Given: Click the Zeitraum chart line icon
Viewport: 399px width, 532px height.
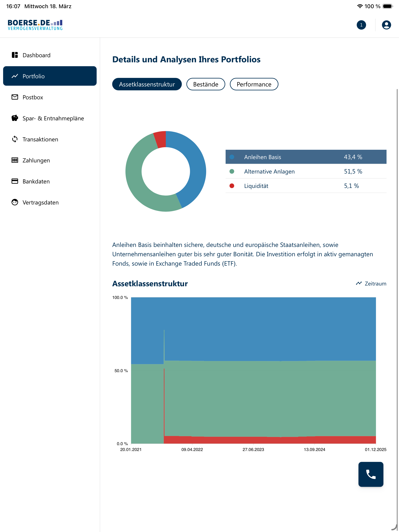Looking at the screenshot, I should (x=359, y=283).
